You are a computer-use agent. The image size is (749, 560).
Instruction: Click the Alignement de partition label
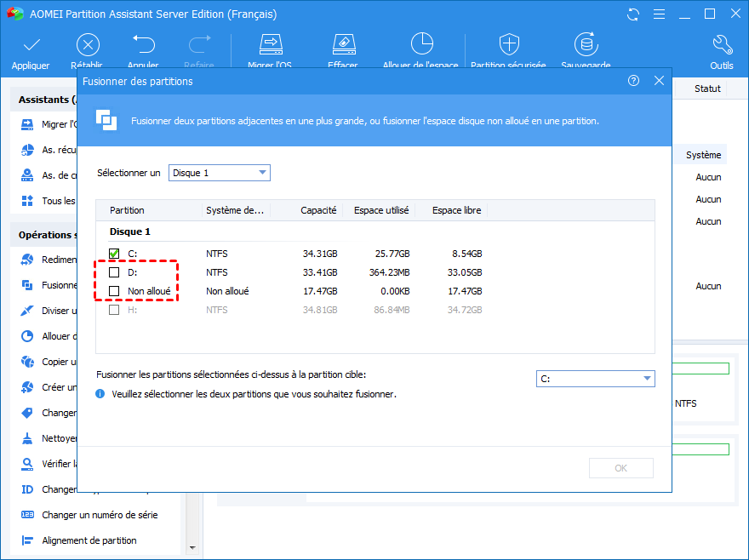(x=89, y=540)
